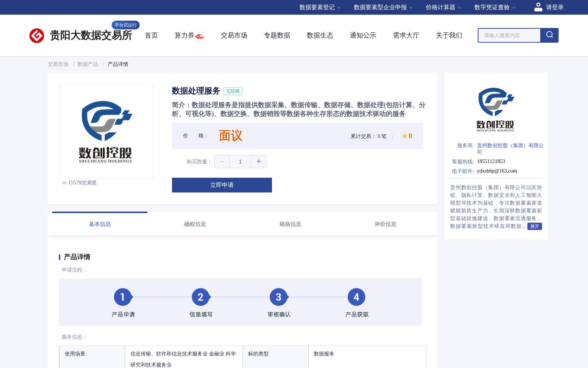The height and width of the screenshot is (368, 588).
Task: Click the 互联网 tag badge
Action: [233, 91]
